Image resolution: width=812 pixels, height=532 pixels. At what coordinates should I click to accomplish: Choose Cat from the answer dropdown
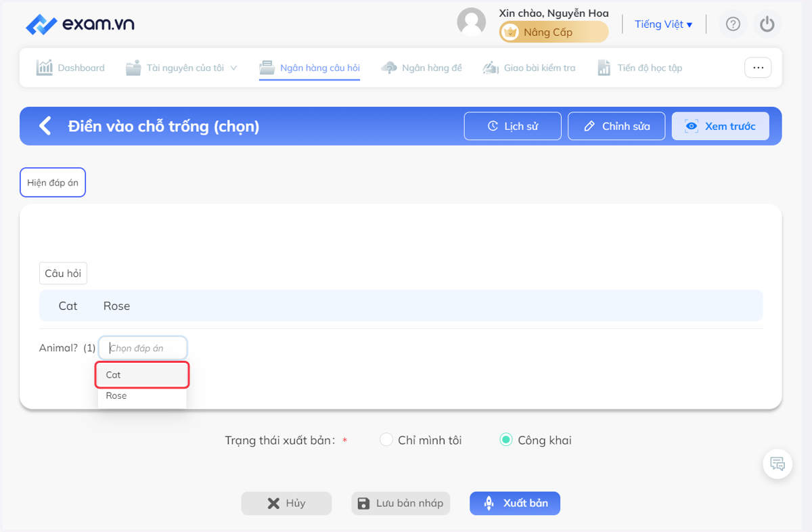[x=142, y=375]
